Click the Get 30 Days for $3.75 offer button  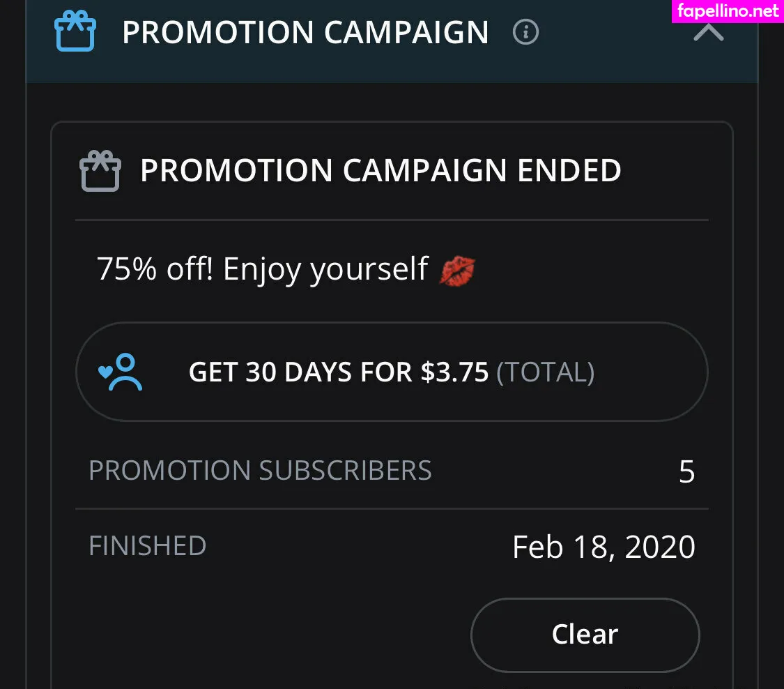[391, 372]
